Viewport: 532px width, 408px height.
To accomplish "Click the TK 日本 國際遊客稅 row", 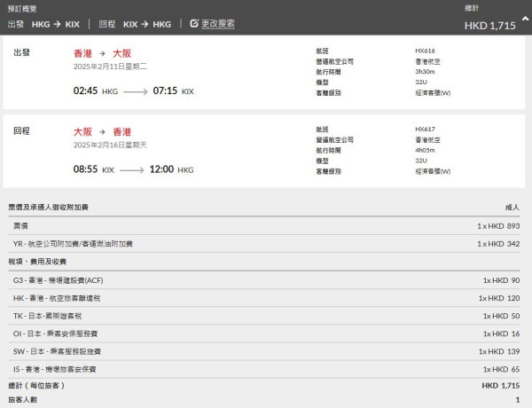I will pos(263,316).
